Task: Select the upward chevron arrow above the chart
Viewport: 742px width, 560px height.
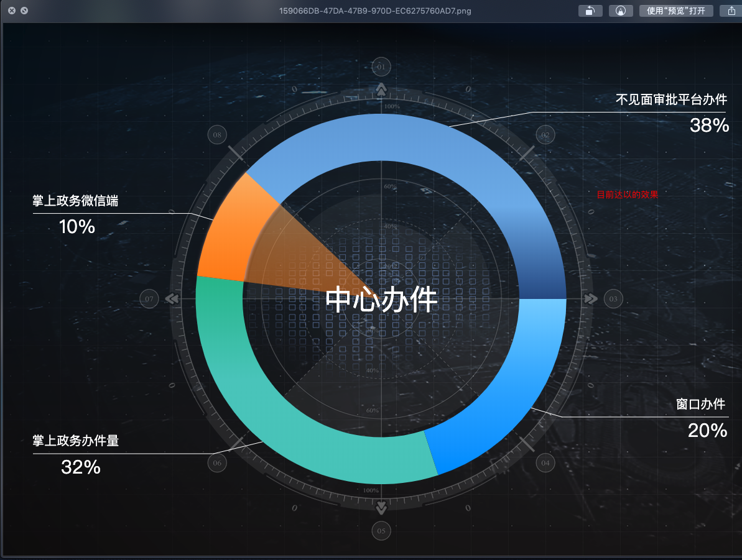Action: click(381, 90)
